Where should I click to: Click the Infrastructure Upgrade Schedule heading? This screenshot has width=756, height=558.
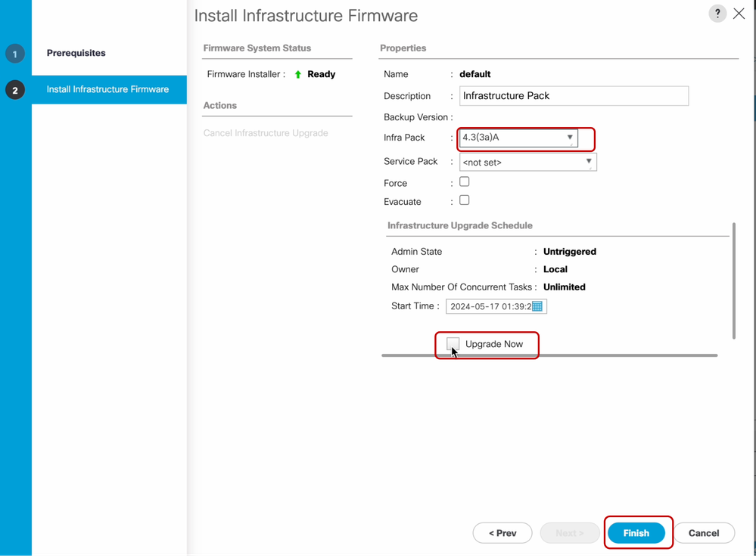point(460,225)
